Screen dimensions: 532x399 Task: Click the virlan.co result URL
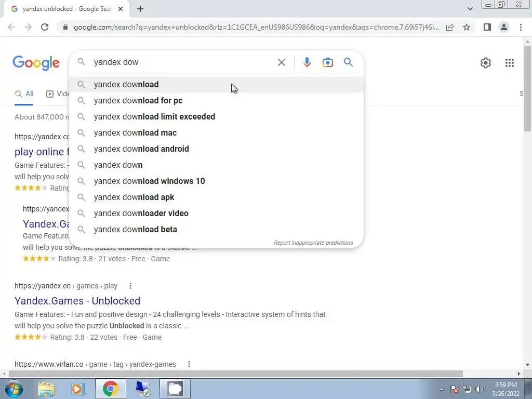pyautogui.click(x=96, y=364)
